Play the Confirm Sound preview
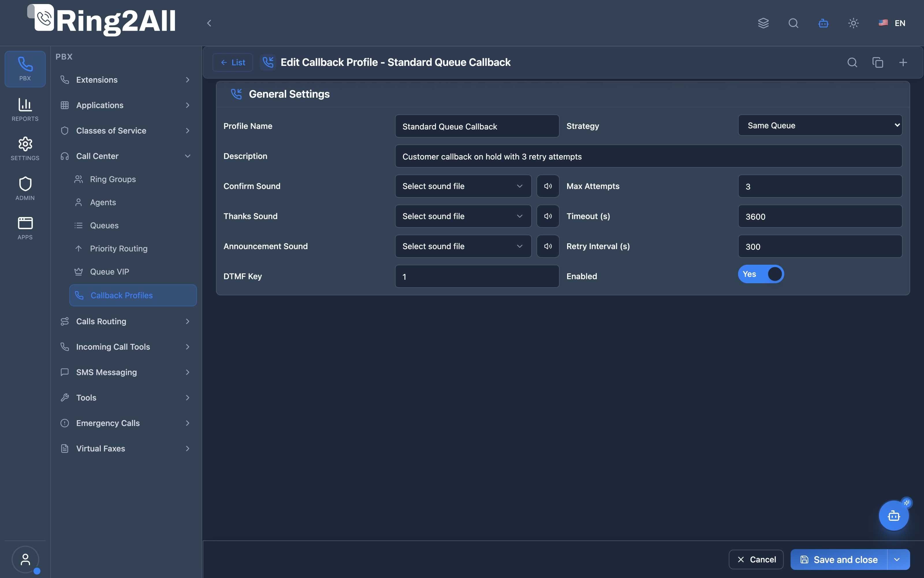924x578 pixels. click(x=548, y=186)
